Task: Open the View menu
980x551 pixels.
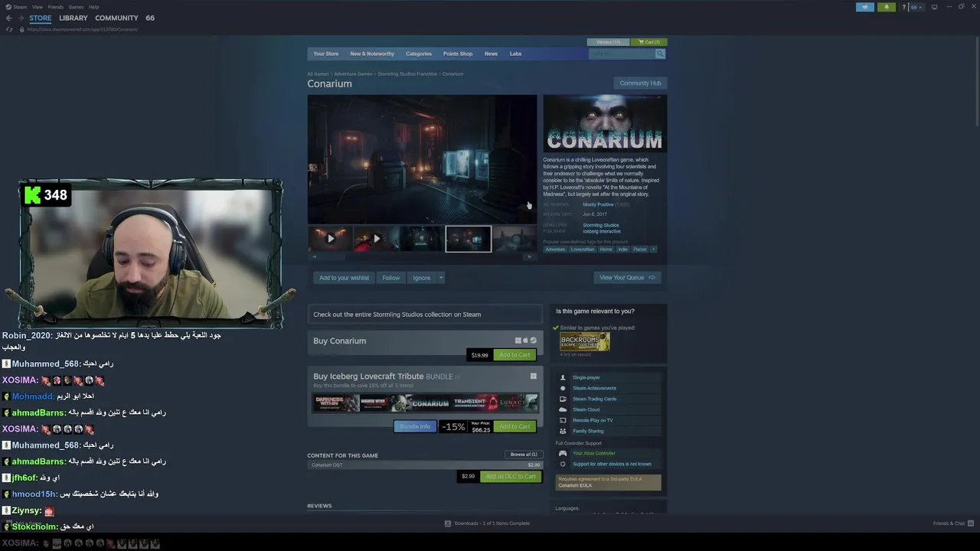Action: click(x=37, y=7)
